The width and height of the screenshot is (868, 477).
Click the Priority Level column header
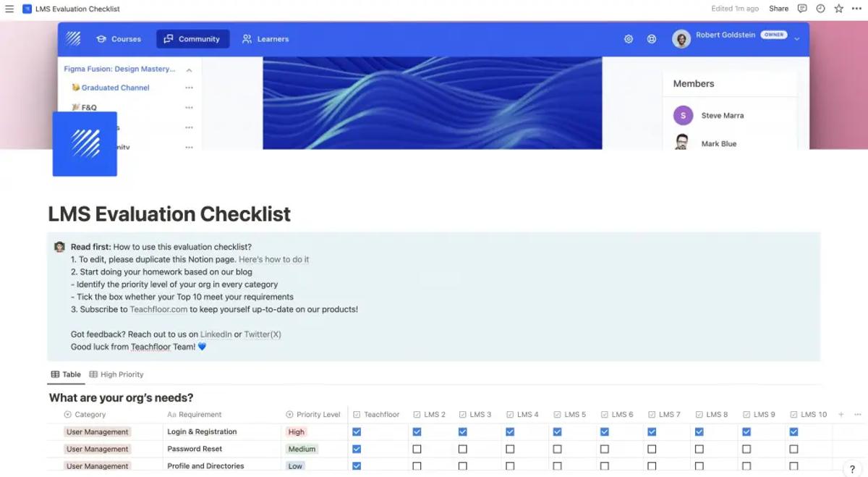(x=313, y=415)
